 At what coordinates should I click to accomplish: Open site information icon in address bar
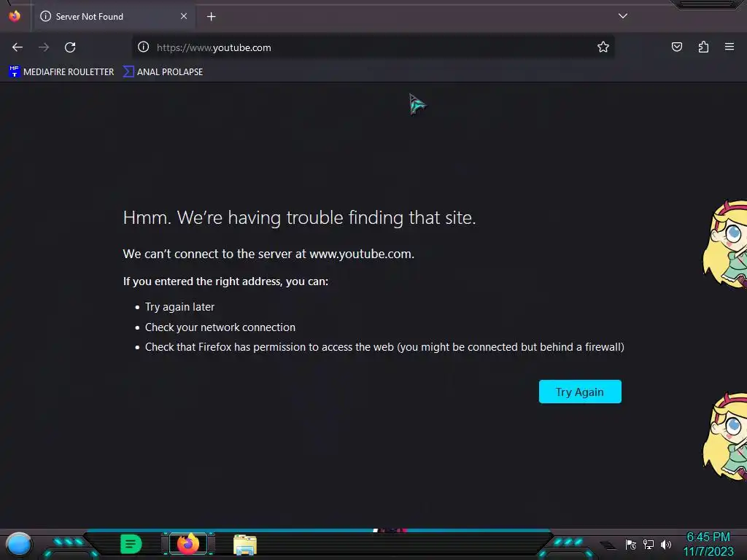point(144,47)
